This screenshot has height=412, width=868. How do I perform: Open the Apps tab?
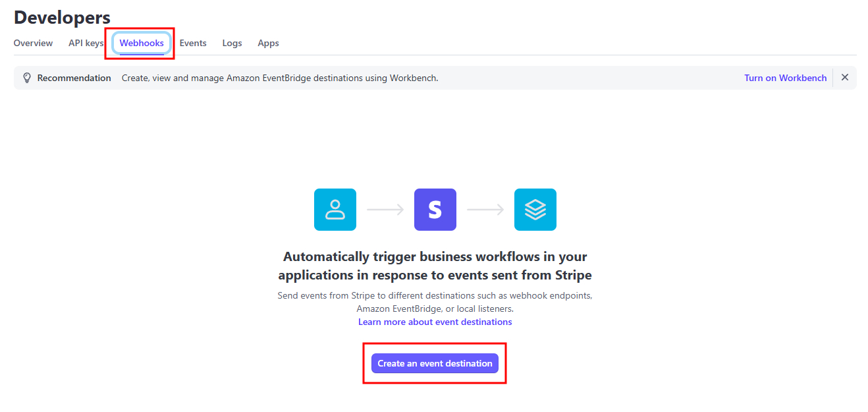point(268,43)
